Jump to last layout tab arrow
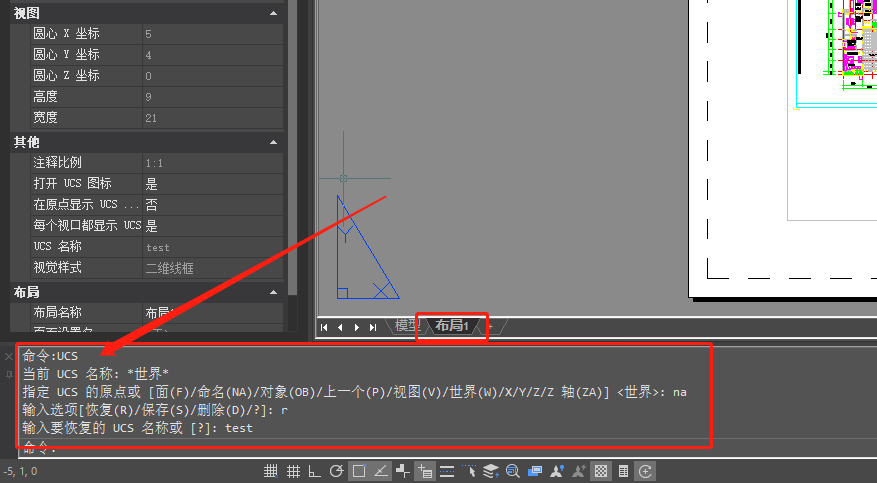 pyautogui.click(x=373, y=327)
